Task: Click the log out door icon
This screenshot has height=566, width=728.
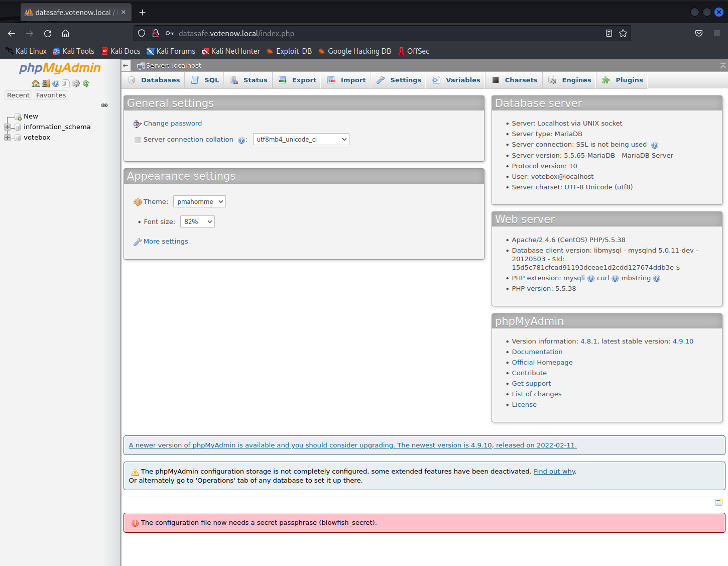Action: pyautogui.click(x=46, y=83)
